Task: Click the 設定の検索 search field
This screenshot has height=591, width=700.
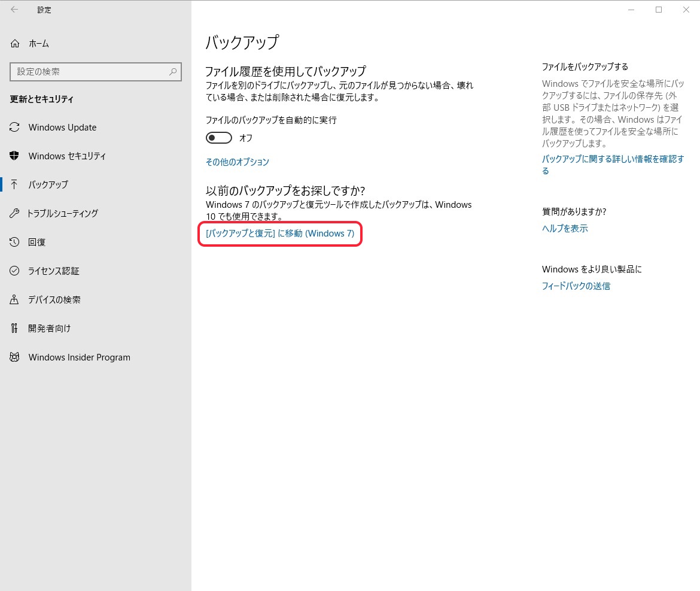Action: point(90,72)
